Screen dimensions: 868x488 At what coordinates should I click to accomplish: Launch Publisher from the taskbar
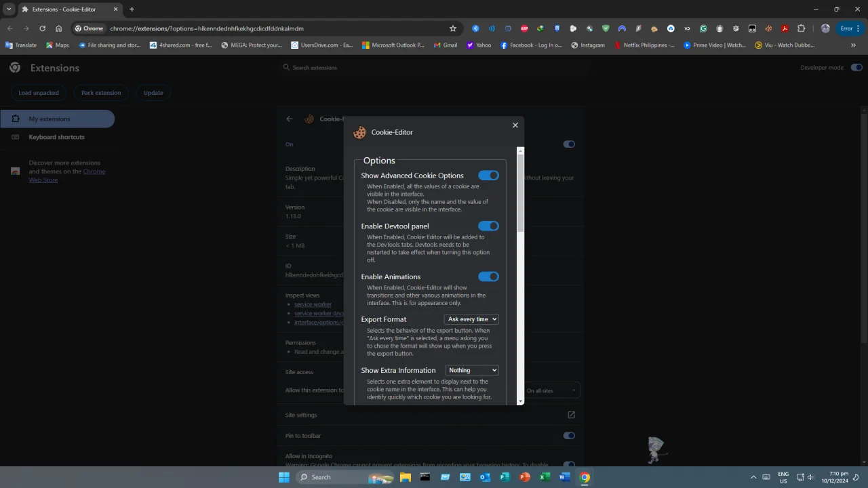click(x=505, y=477)
